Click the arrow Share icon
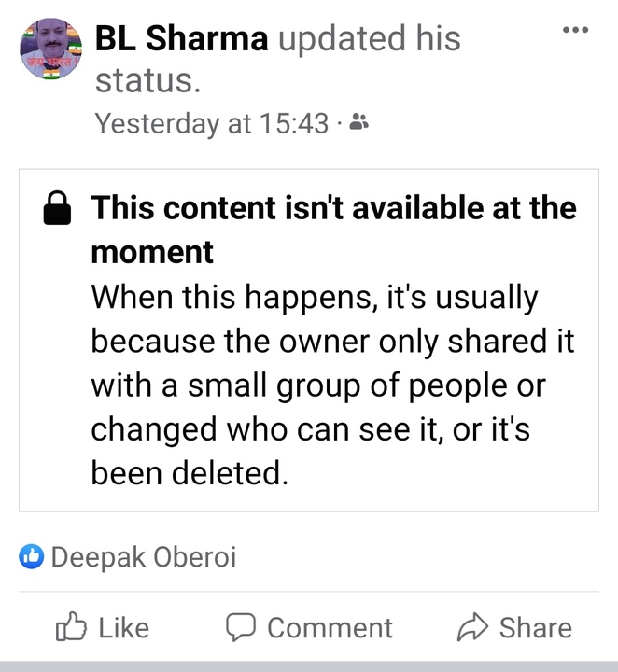The image size is (618, 672). click(472, 626)
